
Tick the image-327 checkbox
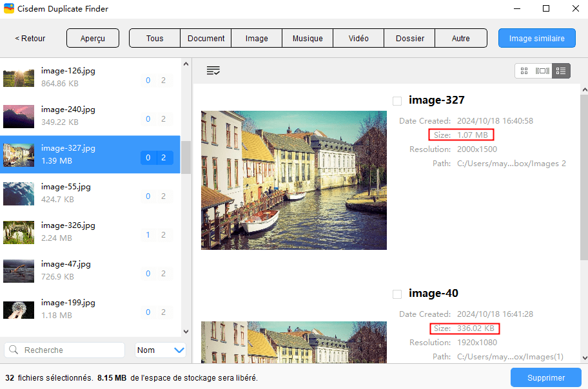[397, 101]
